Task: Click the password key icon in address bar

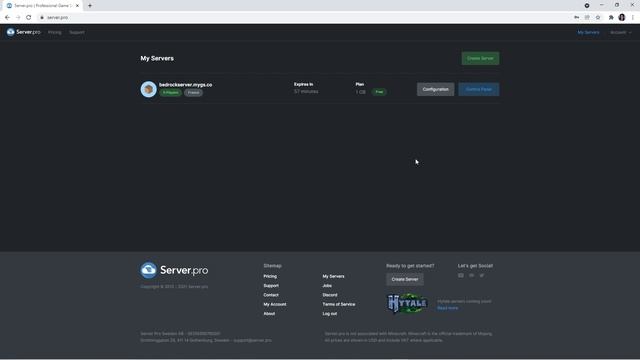Action: click(576, 18)
